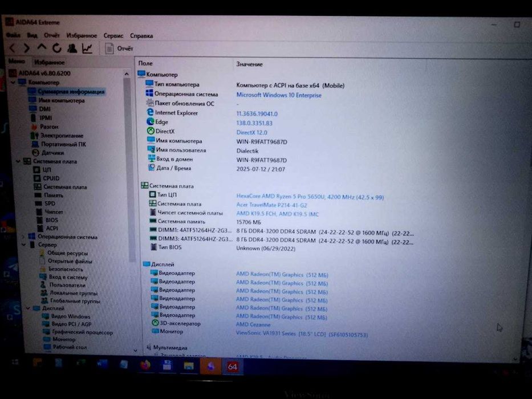This screenshot has width=532, height=399.
Task: Switch to the Избранное sidebar tab
Action: pos(50,62)
